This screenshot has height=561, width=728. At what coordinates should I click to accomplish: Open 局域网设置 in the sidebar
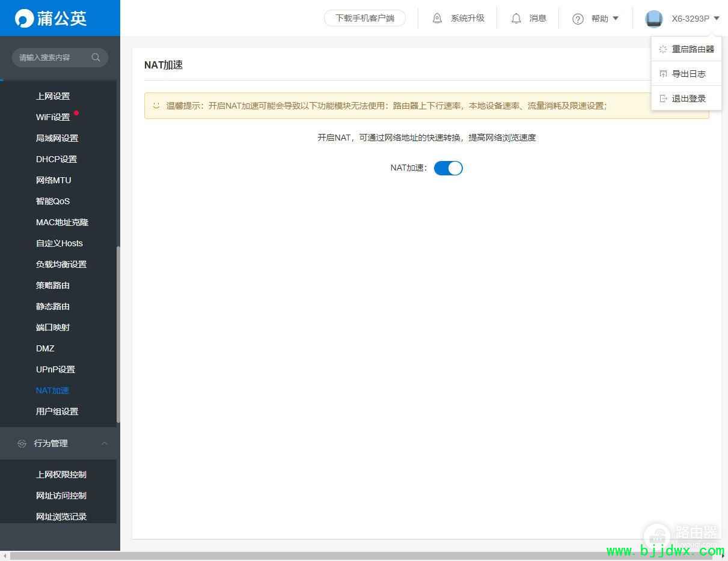coord(57,138)
